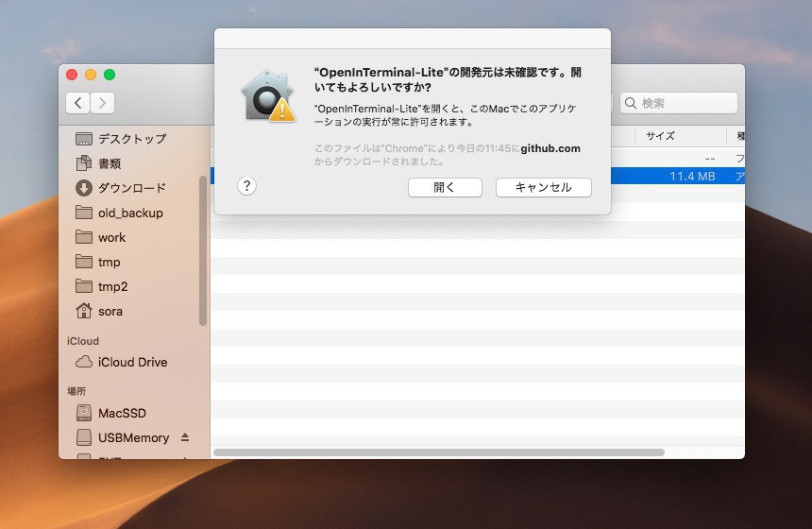Select the old_backup folder in sidebar
The width and height of the screenshot is (812, 529).
(x=129, y=213)
